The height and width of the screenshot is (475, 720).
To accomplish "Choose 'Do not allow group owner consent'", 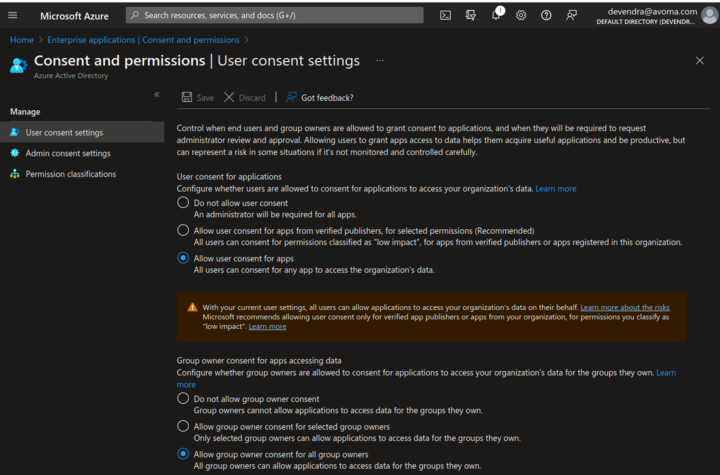I will point(183,398).
